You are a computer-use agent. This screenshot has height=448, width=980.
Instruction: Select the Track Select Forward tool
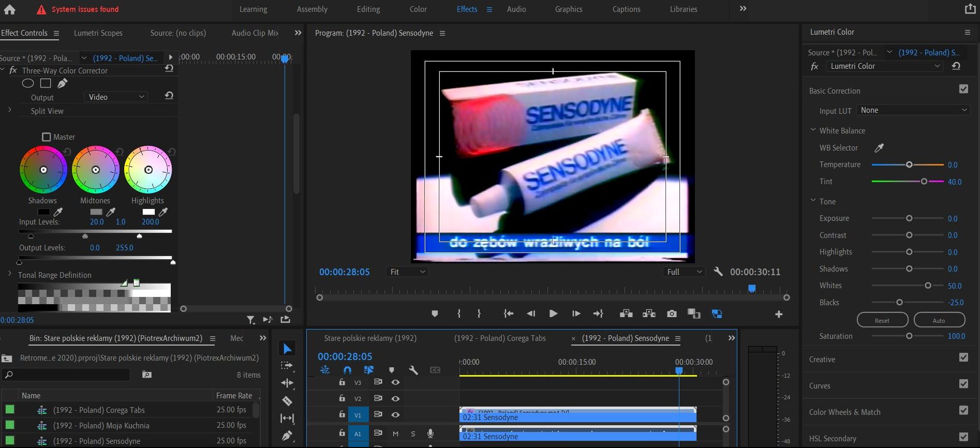point(287,366)
